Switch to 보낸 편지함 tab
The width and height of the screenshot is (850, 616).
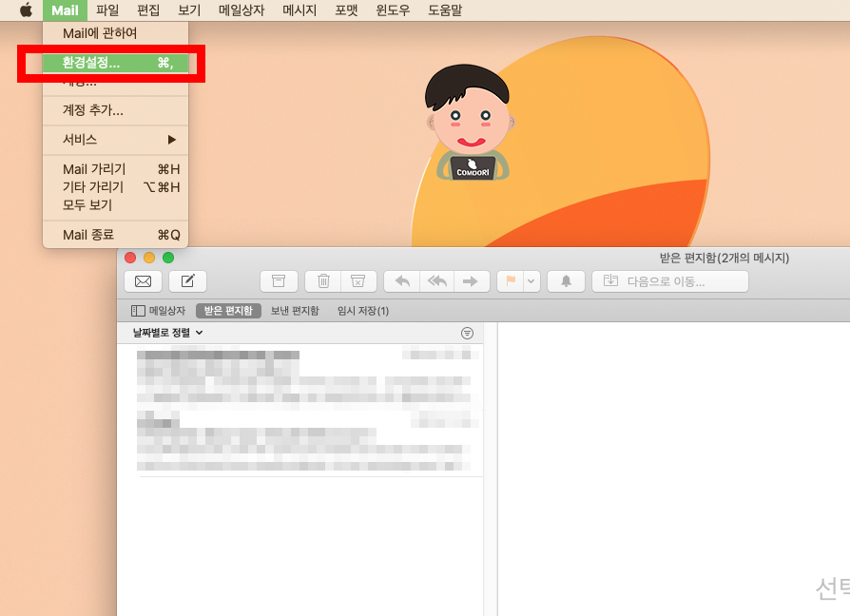[x=295, y=311]
